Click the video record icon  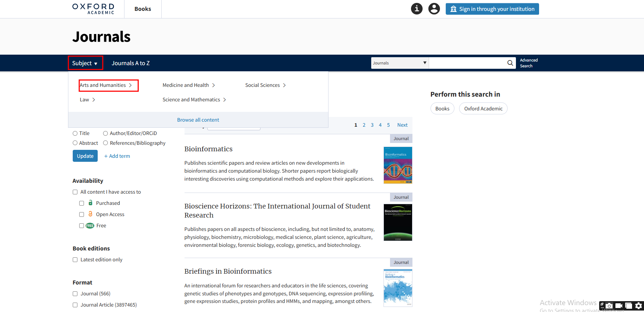[619, 306]
